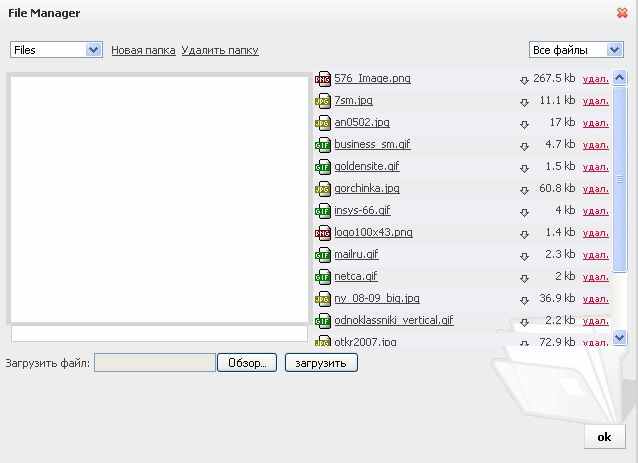Delete goldensite.gif via удал. link
Screen dimensions: 638x463
click(596, 167)
